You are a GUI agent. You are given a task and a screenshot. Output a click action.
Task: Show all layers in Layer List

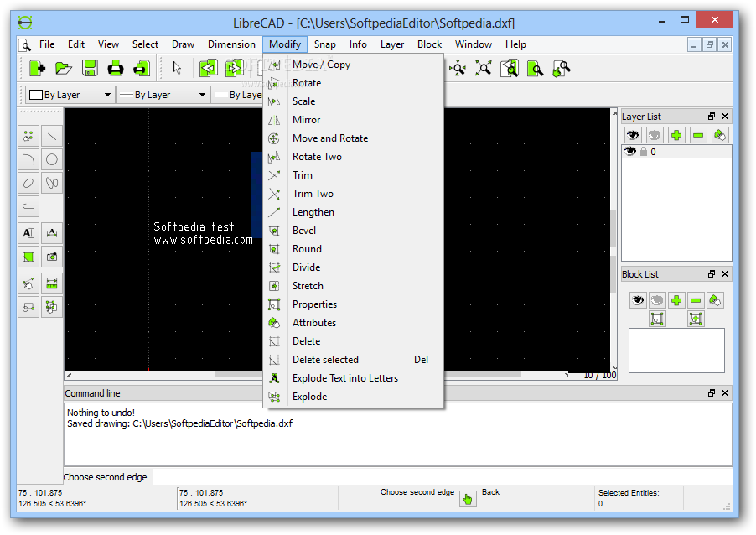(x=633, y=135)
